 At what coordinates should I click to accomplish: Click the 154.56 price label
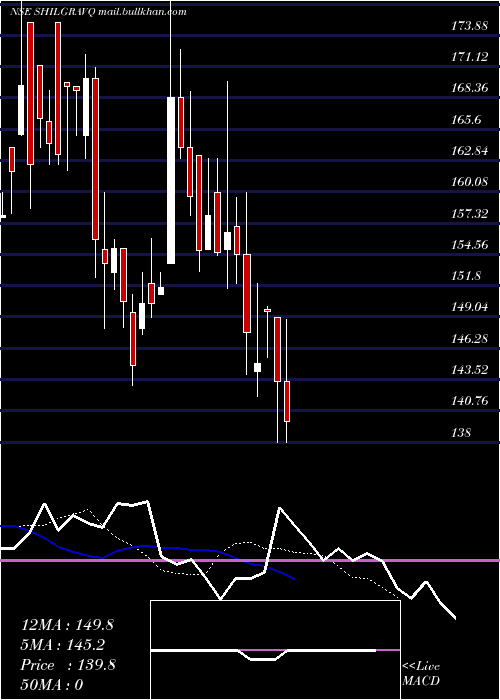point(469,245)
